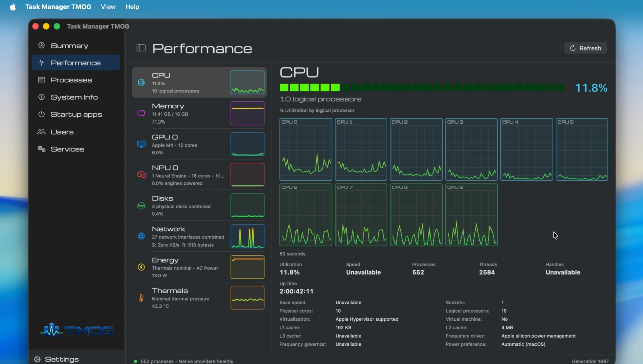Click the green health status dot
Image resolution: width=643 pixels, height=364 pixels.
pyautogui.click(x=135, y=361)
